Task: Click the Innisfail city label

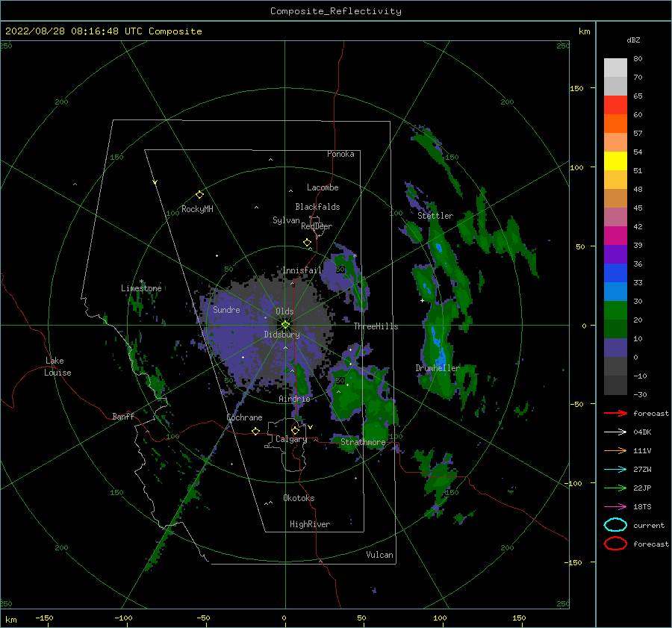Action: point(302,270)
